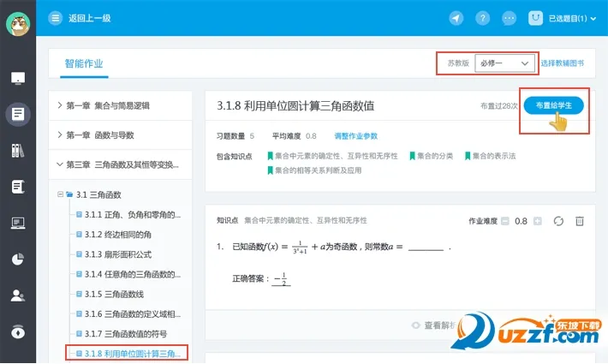Click the 布置过28次 text
608x364 pixels.
(x=499, y=106)
